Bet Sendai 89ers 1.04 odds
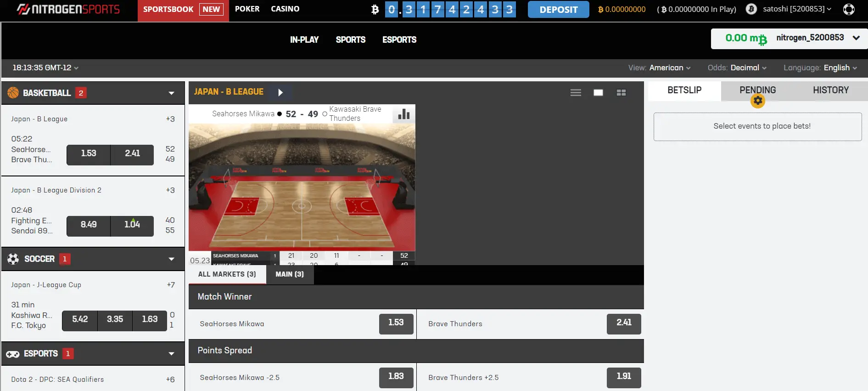The width and height of the screenshot is (868, 391). tap(132, 226)
